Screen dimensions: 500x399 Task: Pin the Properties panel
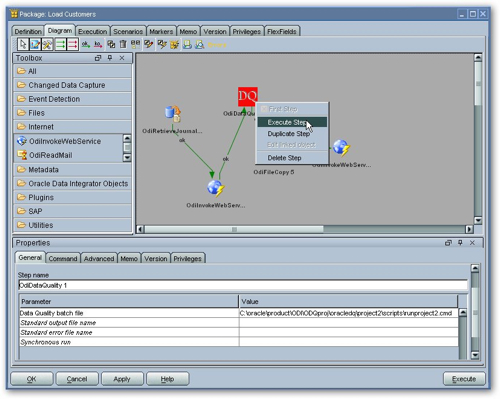tap(460, 243)
